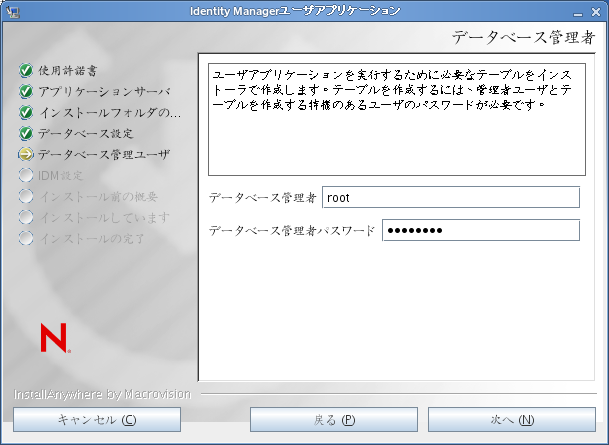Click the データベース管理者 page heading
609x445 pixels.
[523, 38]
